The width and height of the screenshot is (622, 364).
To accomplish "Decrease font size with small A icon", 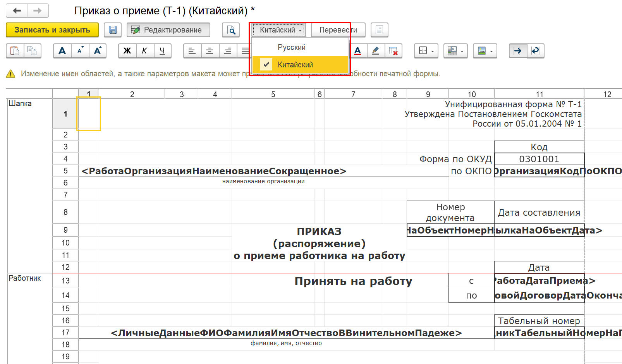I will click(x=80, y=51).
